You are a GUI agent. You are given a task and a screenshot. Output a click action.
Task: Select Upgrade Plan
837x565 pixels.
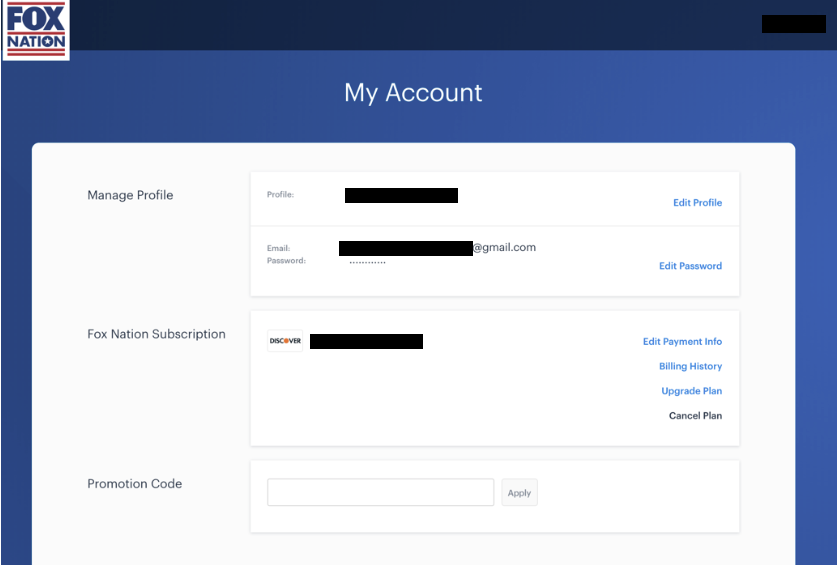[x=691, y=391]
